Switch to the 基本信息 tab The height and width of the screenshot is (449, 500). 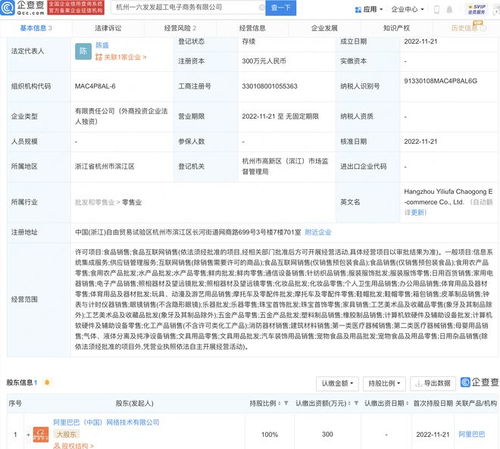point(36,28)
